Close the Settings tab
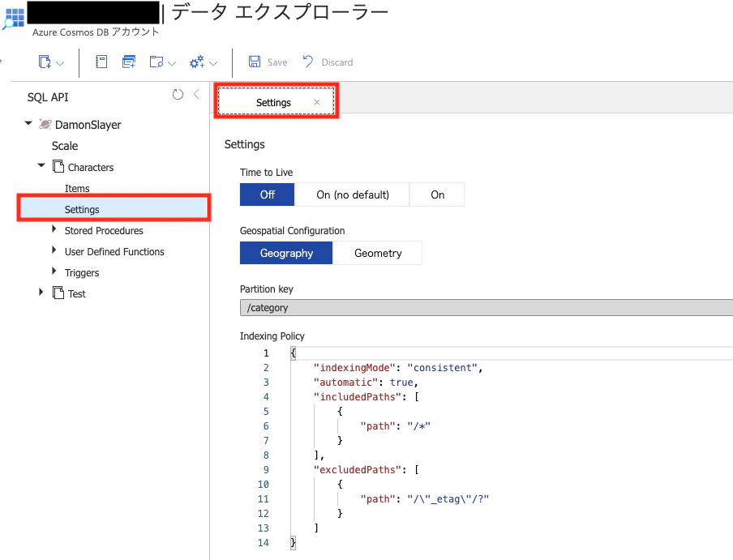Viewport: 733px width, 560px height. (317, 102)
